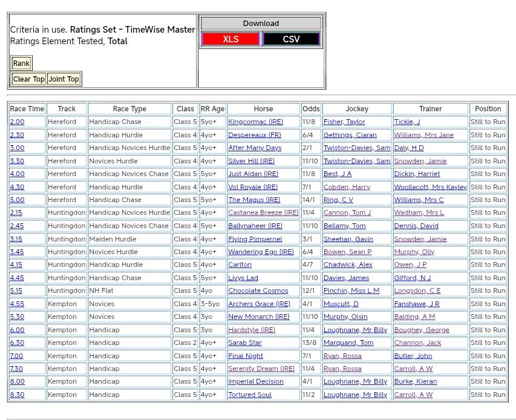Open horse link Tortured Soul

click(250, 395)
